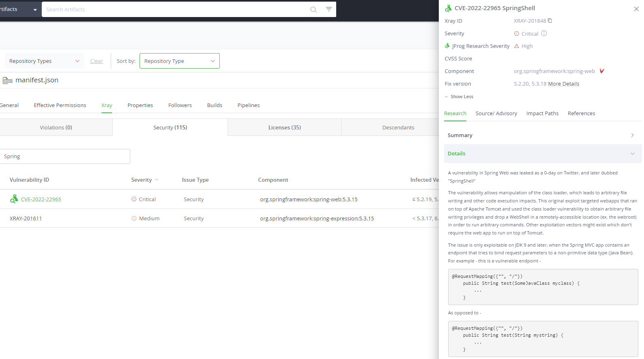
Task: Open the Sort by Repository Type dropdown
Action: tap(180, 61)
